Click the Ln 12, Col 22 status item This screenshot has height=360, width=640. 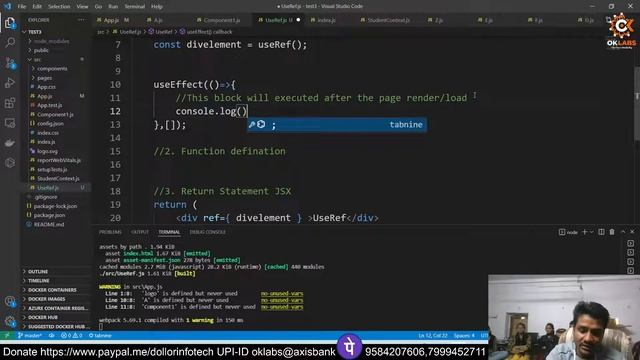433,336
